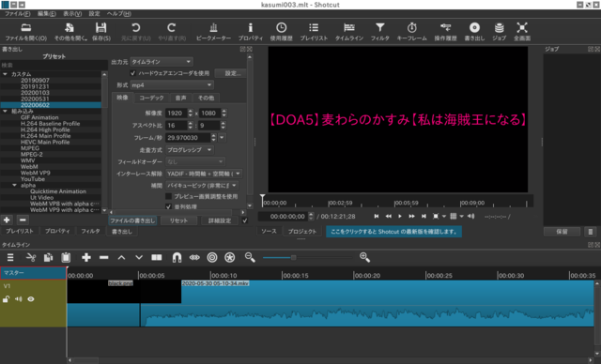
Task: Toggle snapping magnet icon
Action: pos(177,258)
